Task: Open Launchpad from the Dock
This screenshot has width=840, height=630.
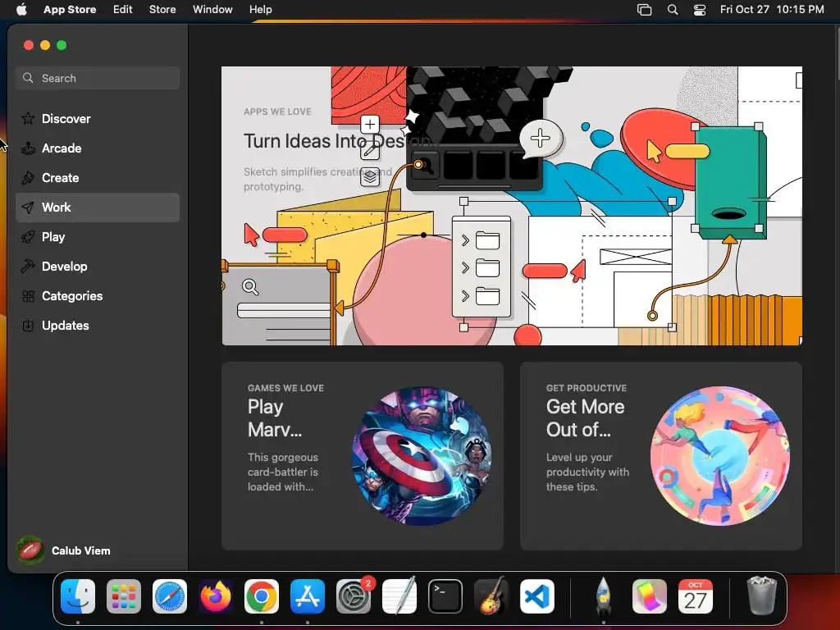Action: (x=124, y=596)
